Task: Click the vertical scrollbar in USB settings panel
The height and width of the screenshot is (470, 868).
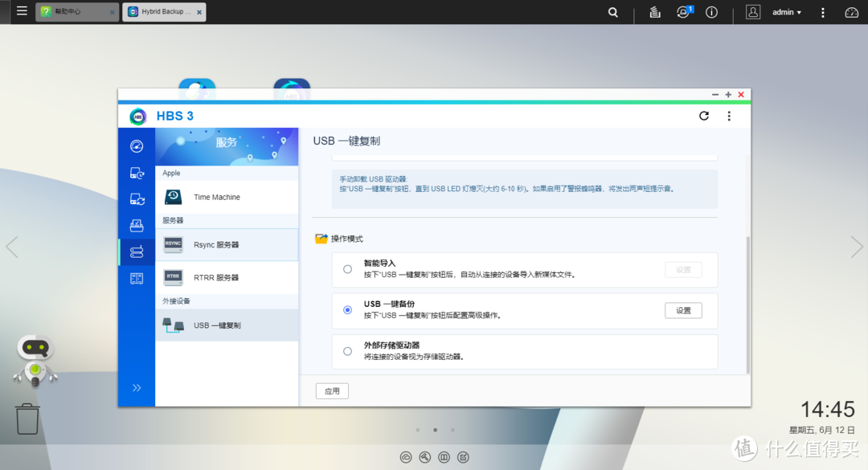Action: click(748, 304)
